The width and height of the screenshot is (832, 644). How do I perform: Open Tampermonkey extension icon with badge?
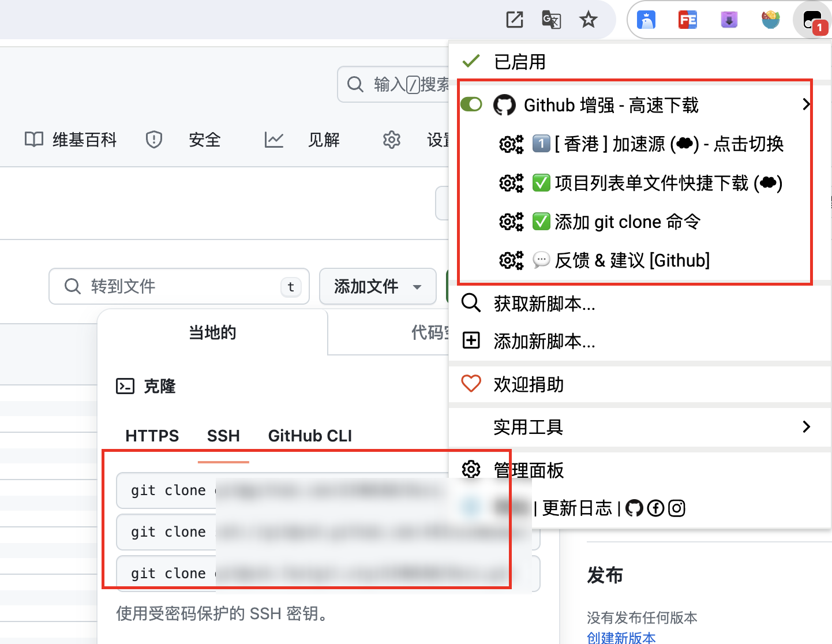click(812, 21)
